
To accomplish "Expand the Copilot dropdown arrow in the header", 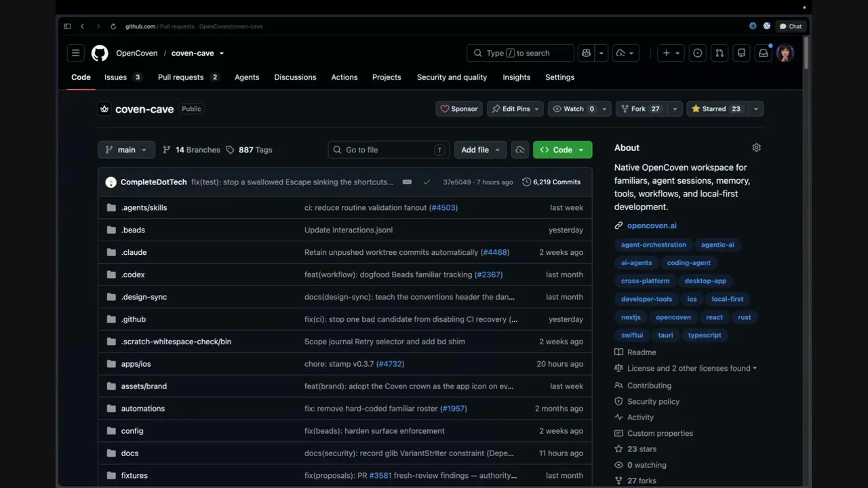I will click(601, 53).
